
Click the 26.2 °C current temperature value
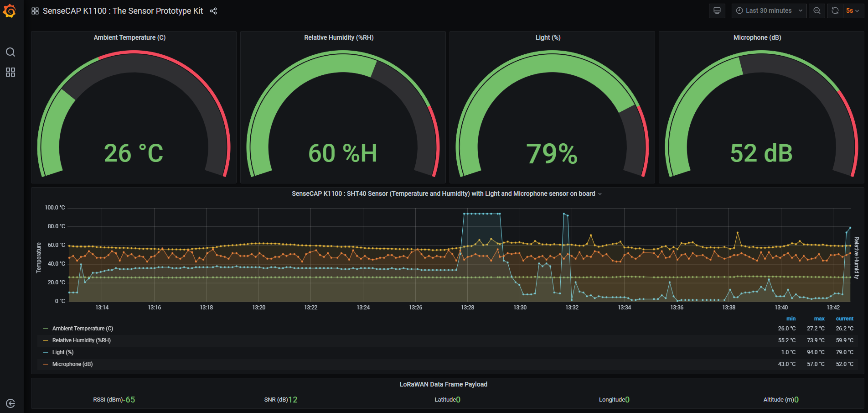coord(845,329)
